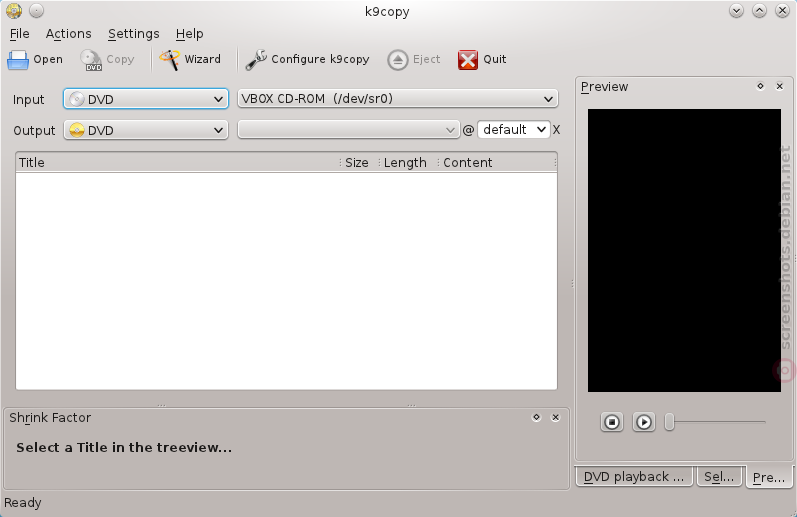Image resolution: width=797 pixels, height=517 pixels.
Task: Click the preview position slider handle
Action: point(669,422)
